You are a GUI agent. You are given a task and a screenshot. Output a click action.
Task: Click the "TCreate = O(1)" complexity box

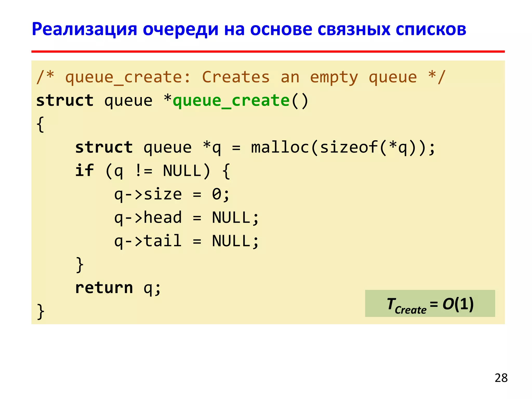430,303
